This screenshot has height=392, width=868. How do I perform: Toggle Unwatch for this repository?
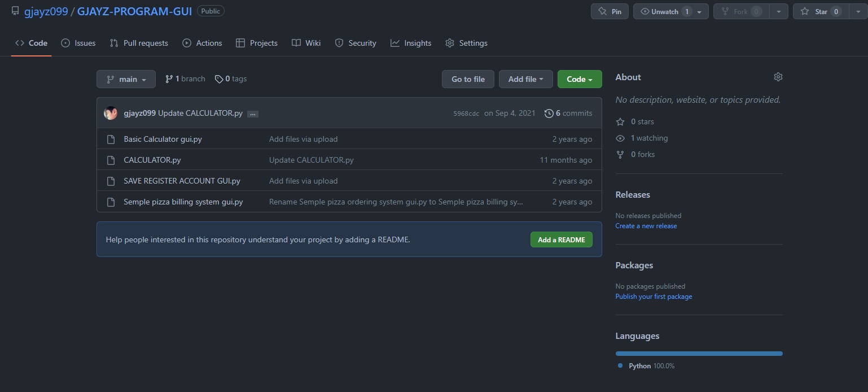[x=664, y=11]
